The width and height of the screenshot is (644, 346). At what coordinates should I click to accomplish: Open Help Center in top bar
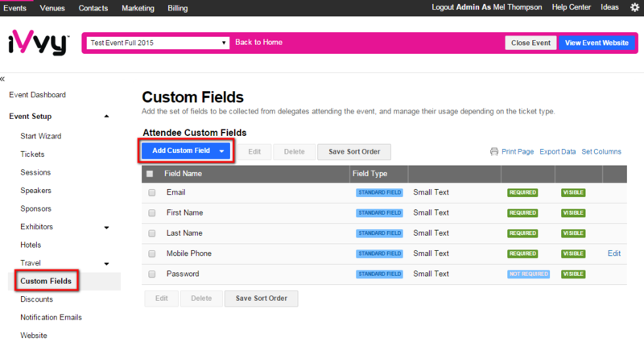572,7
